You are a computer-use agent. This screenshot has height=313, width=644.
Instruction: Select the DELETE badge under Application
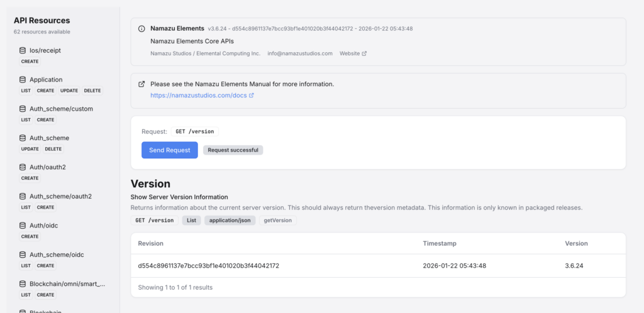92,91
